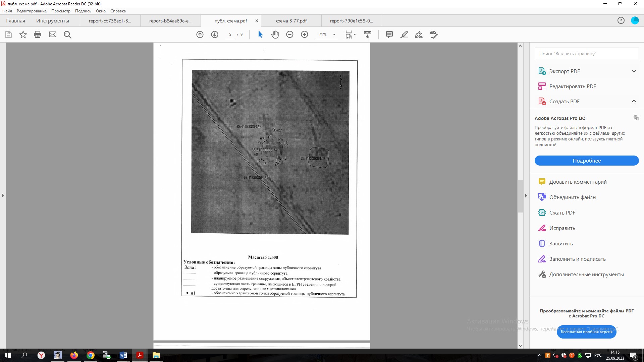644x362 pixels.
Task: Open the account profile avatar
Action: (x=635, y=20)
